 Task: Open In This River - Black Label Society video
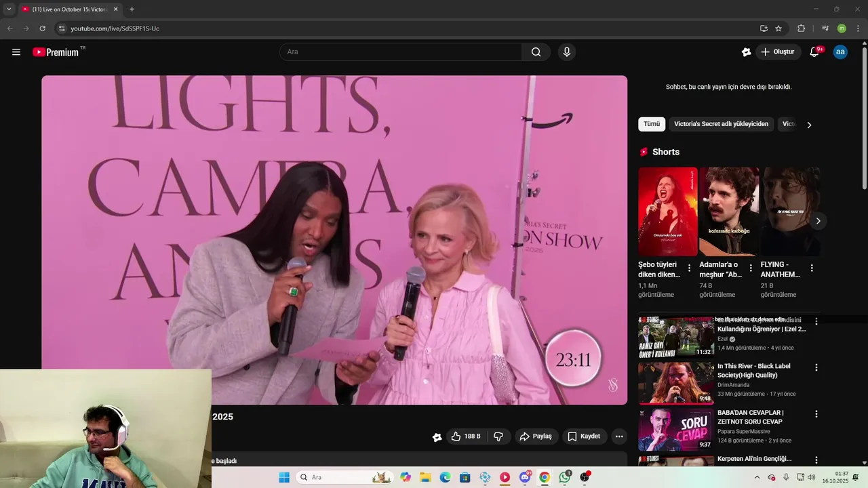pyautogui.click(x=754, y=371)
